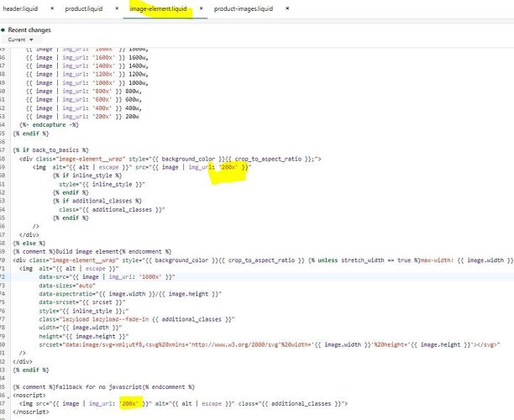Click the data-srcset line
This screenshot has width=514, height=420.
82,302
